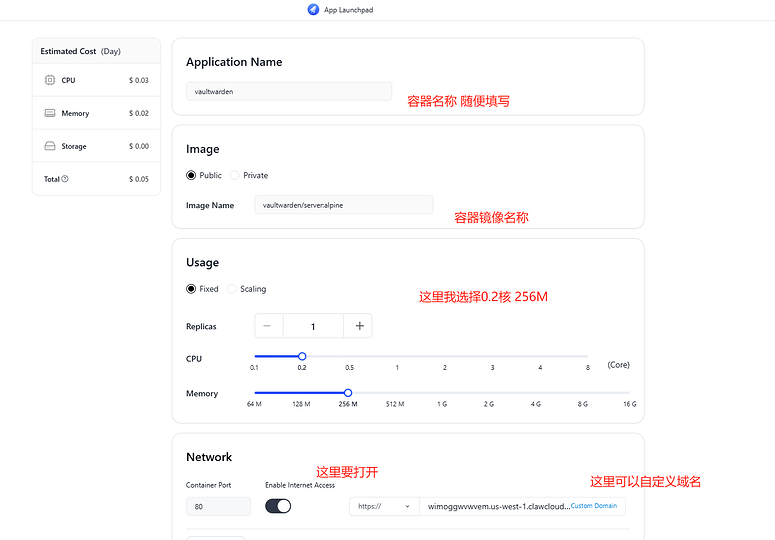Toggle the Enable Internet Access switch
775x540 pixels.
278,506
